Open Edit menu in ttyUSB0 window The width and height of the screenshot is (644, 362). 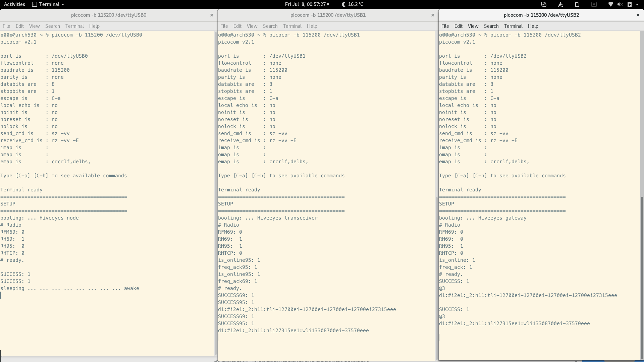point(20,26)
